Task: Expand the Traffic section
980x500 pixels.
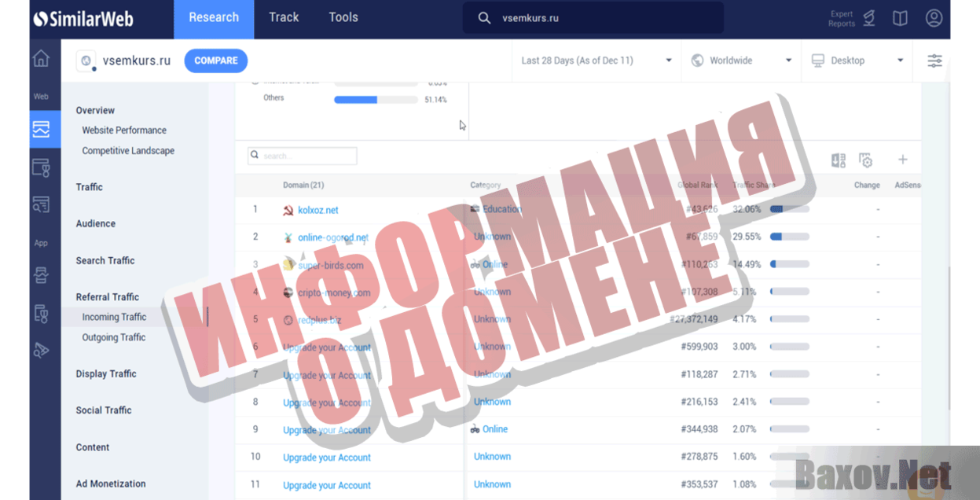Action: (89, 187)
